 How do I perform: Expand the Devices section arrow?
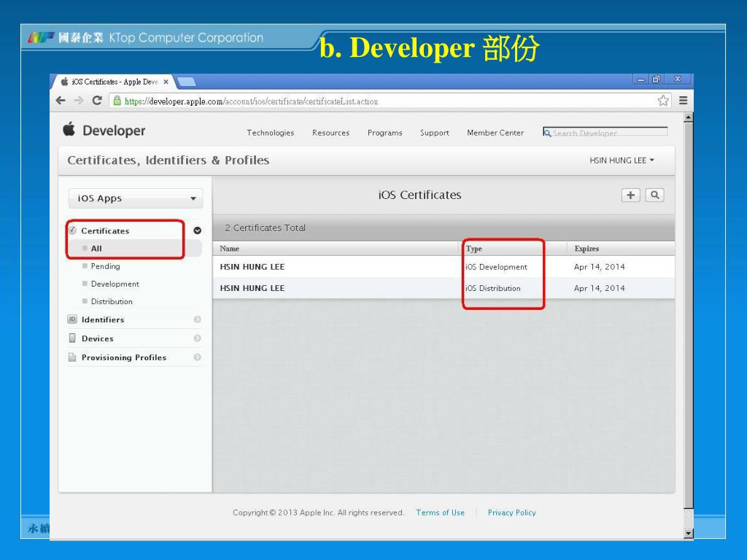click(197, 338)
